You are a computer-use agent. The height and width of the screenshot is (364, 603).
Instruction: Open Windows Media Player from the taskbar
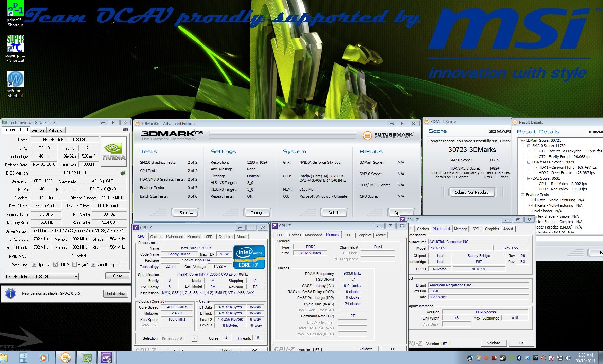tap(43, 358)
